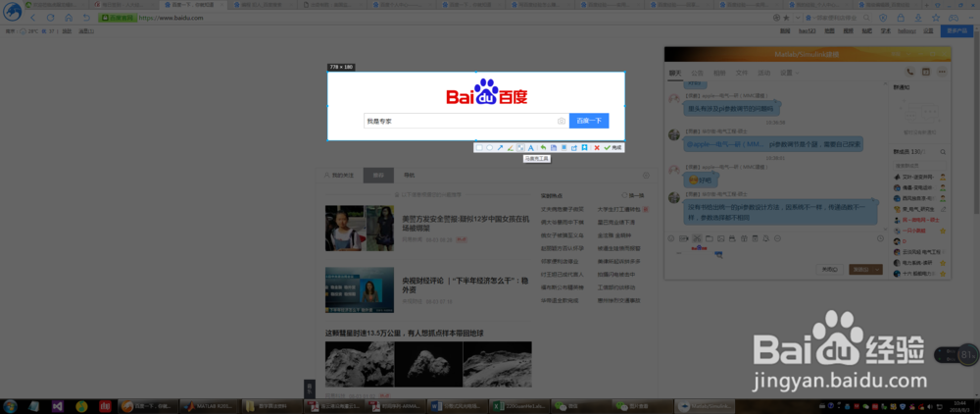Screen dimensions: 980x414
Task: Select the rectangle screenshot annotation tool
Action: click(x=479, y=147)
